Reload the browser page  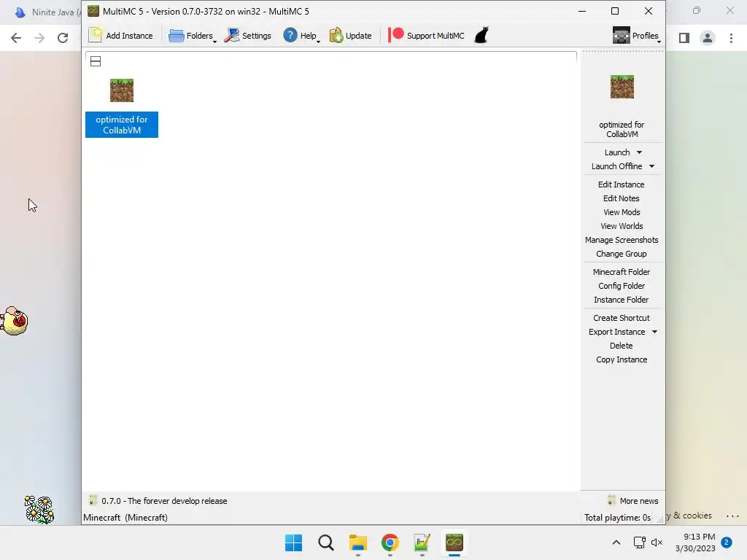coord(63,38)
